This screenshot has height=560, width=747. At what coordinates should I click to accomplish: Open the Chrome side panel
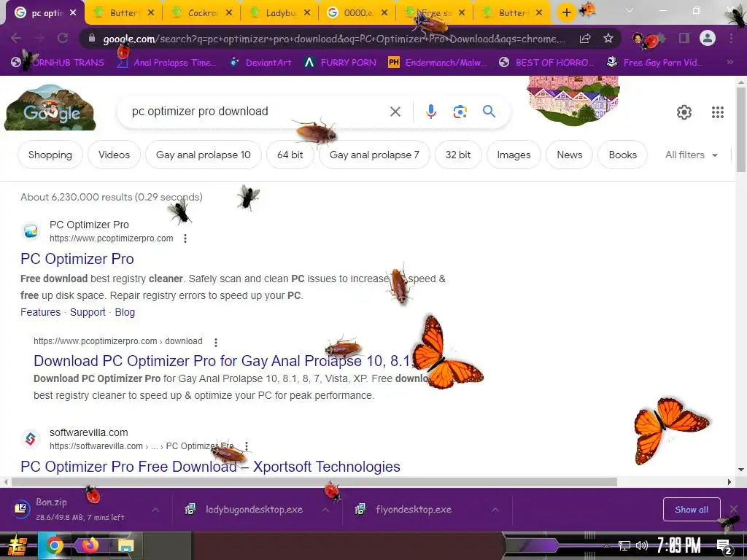(684, 38)
